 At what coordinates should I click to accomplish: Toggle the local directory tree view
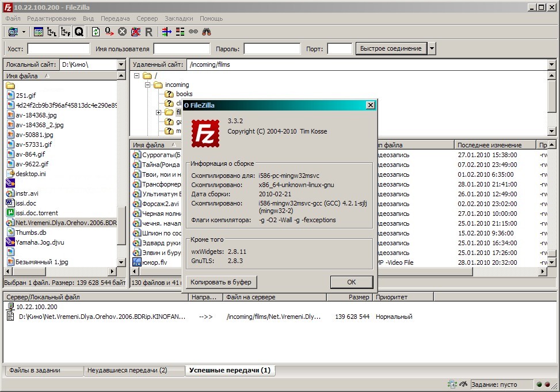(52, 32)
